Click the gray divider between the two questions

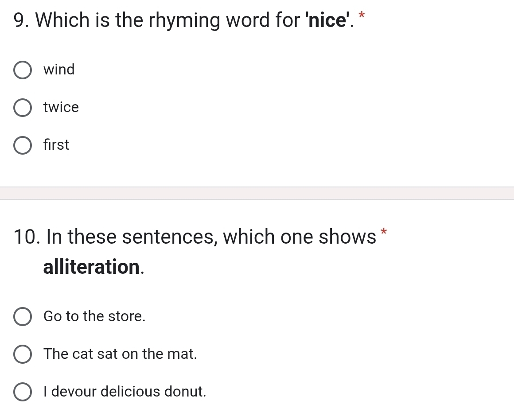tap(257, 193)
